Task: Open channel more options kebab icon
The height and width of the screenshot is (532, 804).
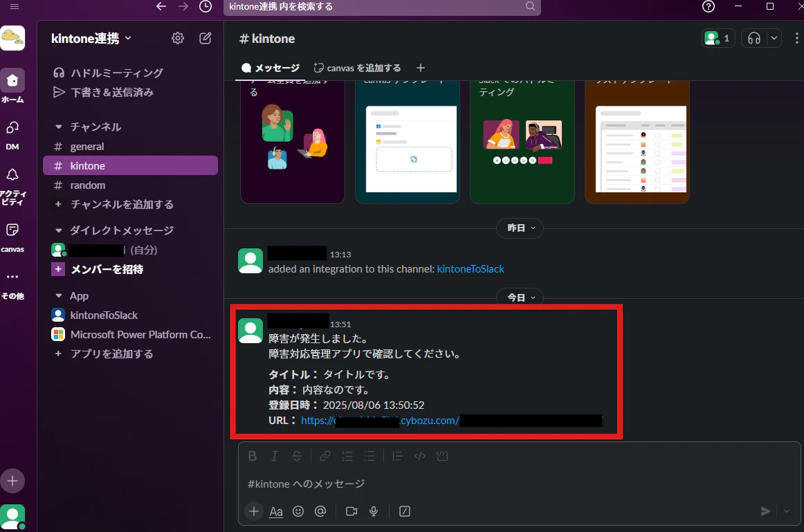Action: [796, 38]
